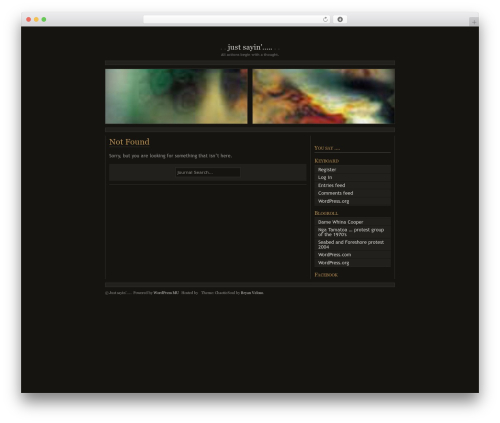Reload the page with the refresh icon

tap(325, 19)
